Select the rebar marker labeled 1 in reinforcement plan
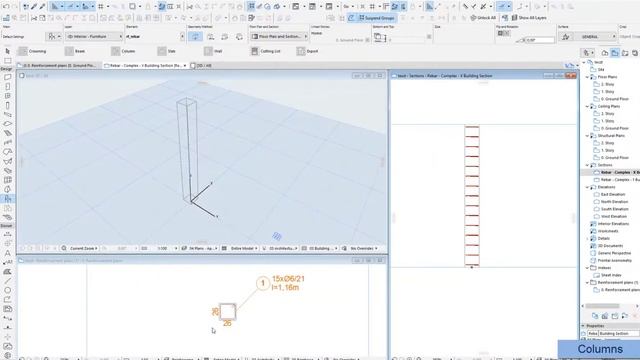The width and height of the screenshot is (640, 360). [x=263, y=283]
